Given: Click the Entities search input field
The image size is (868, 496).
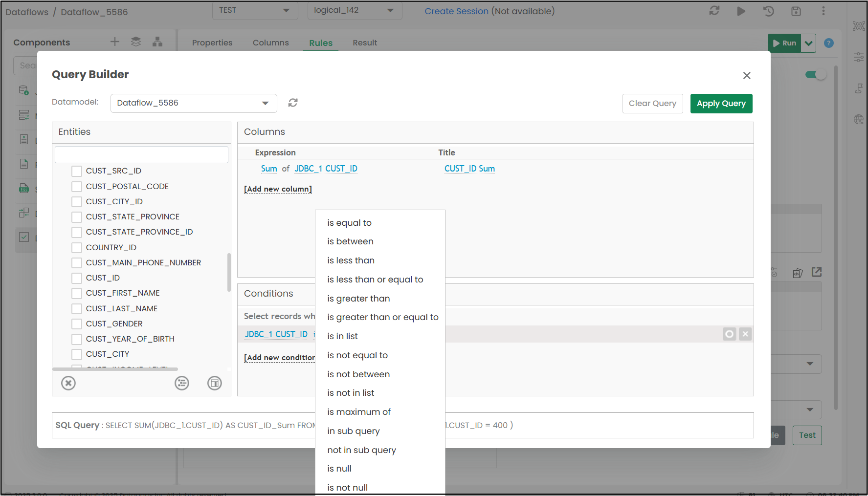Looking at the screenshot, I should point(141,154).
